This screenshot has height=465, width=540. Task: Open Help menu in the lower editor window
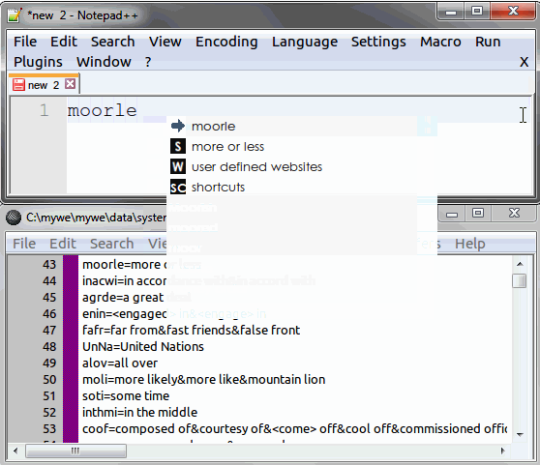[470, 244]
